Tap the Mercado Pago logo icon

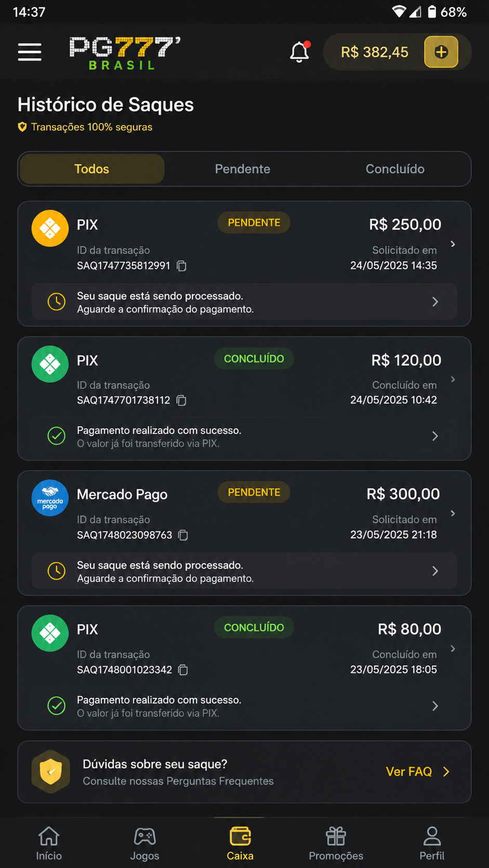[x=50, y=498]
